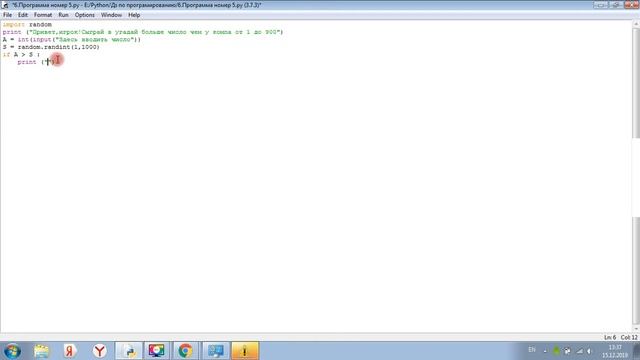Viewport: 640px width, 360px height.
Task: Click the 'if A > S :' line
Action: click(21, 54)
